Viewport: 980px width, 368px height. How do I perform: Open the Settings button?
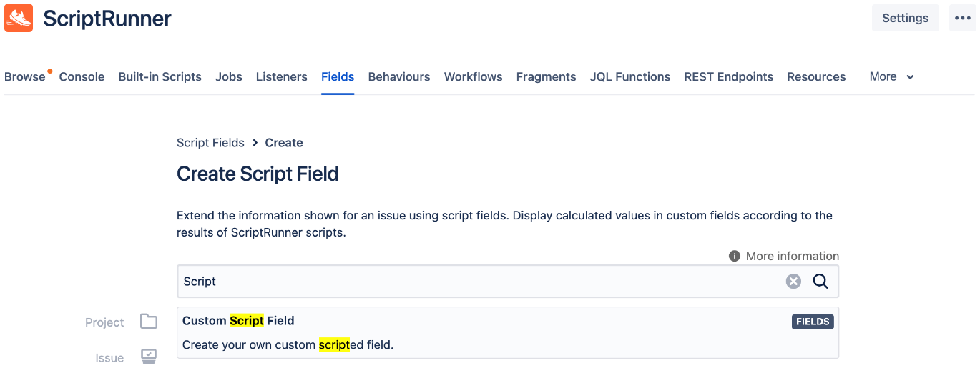pyautogui.click(x=905, y=18)
